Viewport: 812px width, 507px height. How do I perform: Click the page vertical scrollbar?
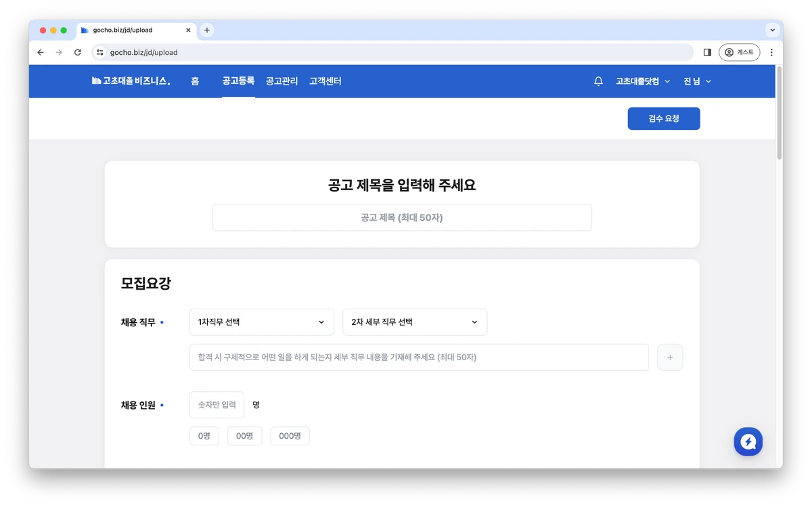point(779,113)
